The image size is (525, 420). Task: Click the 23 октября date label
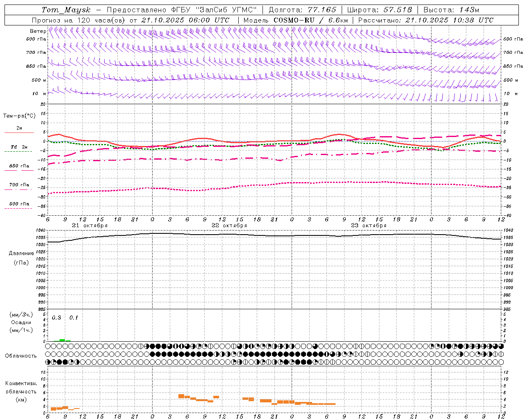368,226
